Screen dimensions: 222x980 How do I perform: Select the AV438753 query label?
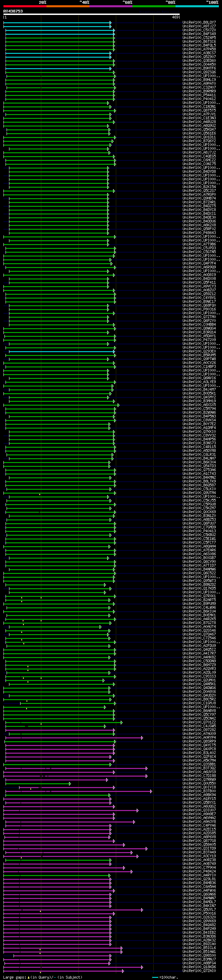[x=13, y=11]
